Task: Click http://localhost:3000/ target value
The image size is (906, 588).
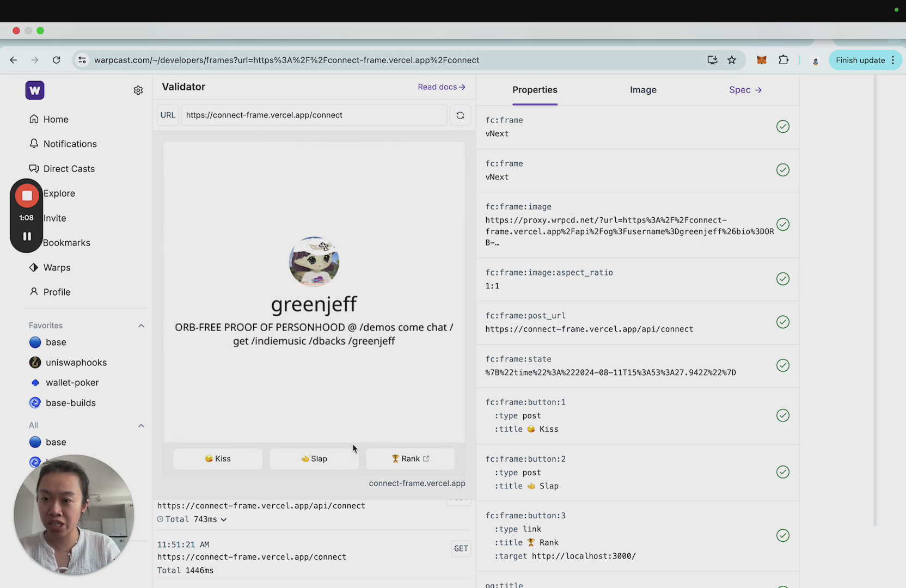Action: pyautogui.click(x=584, y=556)
